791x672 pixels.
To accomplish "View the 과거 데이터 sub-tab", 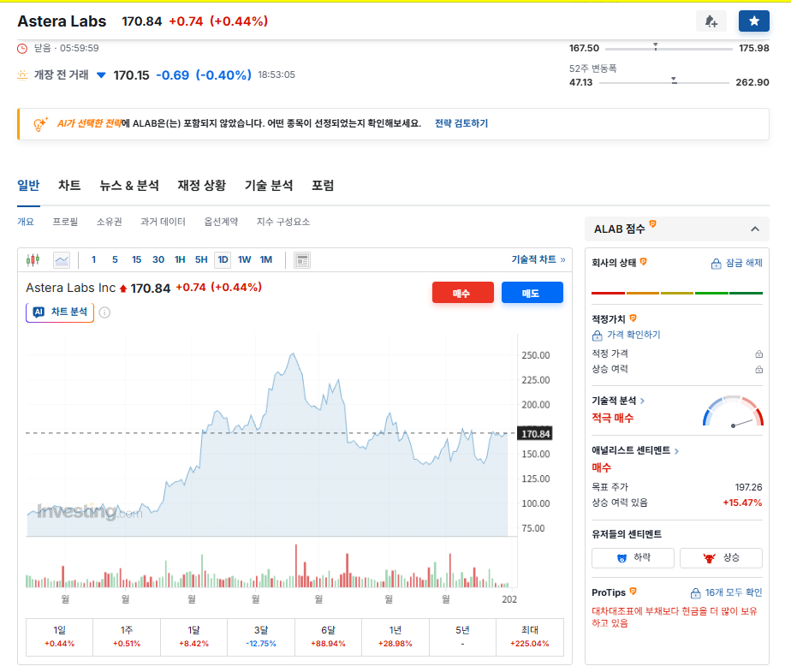I will coord(163,222).
